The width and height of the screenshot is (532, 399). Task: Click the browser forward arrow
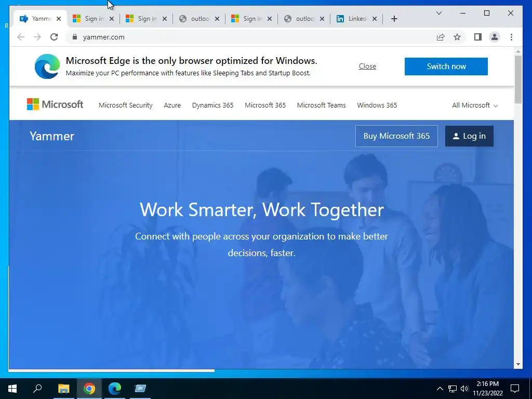(x=37, y=37)
